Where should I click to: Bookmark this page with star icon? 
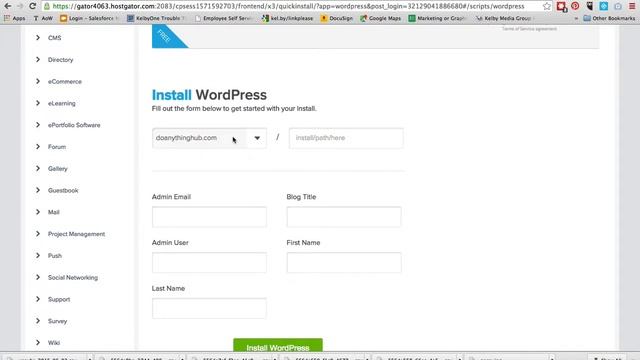pyautogui.click(x=547, y=6)
